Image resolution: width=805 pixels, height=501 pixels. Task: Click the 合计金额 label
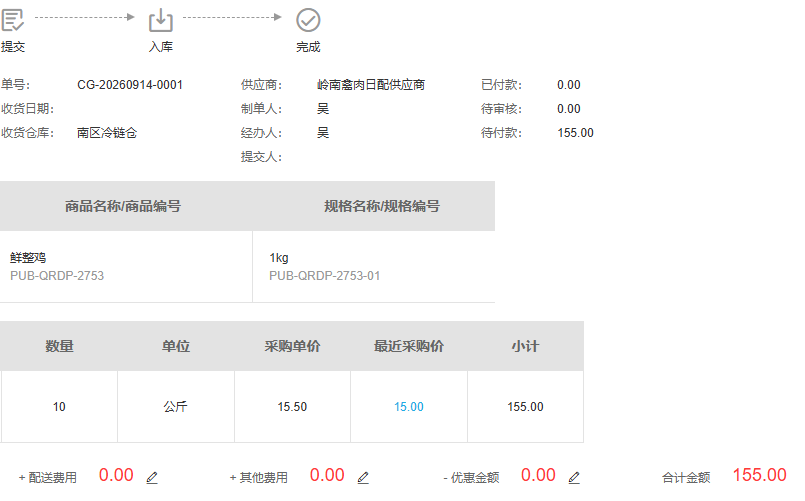[x=686, y=478]
